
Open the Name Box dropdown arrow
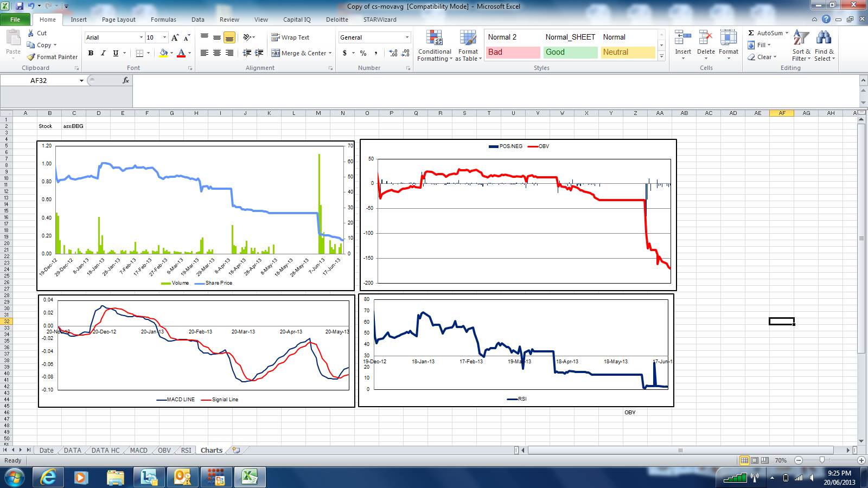tap(81, 81)
